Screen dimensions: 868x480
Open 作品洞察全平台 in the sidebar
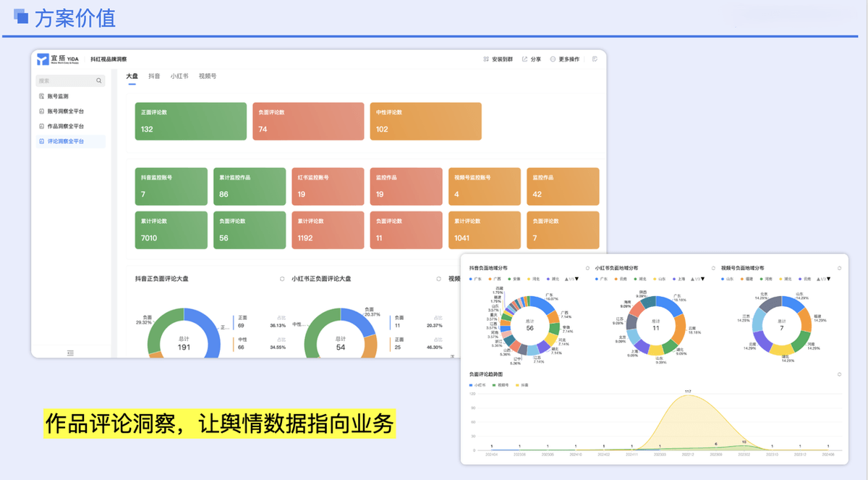coord(65,126)
